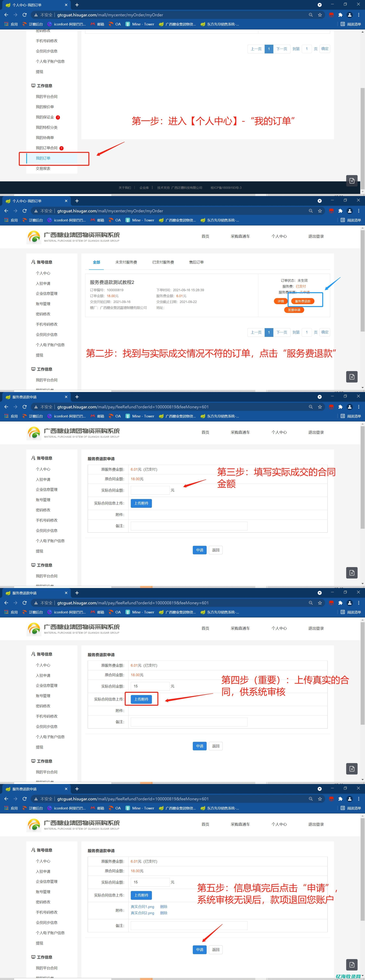The image size is (365, 980).
Task: Open tab search dropdown in the 第五步 window
Action: click(x=319, y=789)
